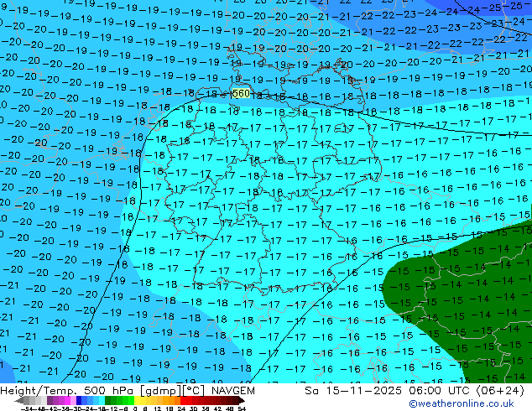Click the right dark-maroon arrow end of legend bar
532x411 pixels.
(242, 401)
